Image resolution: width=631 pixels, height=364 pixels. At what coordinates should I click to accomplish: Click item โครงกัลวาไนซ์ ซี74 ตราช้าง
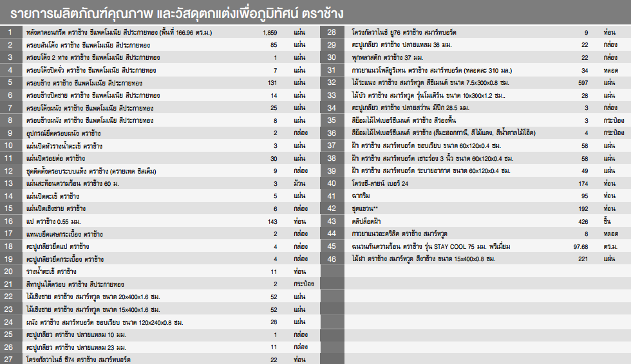point(78,359)
